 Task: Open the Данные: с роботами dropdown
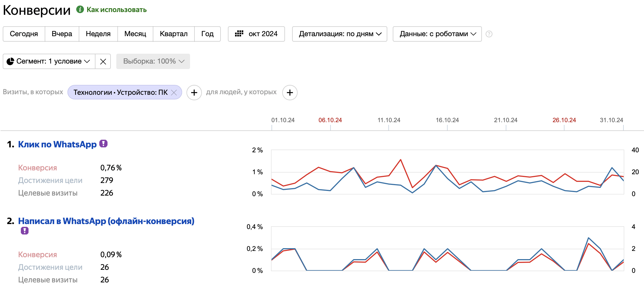click(x=437, y=34)
